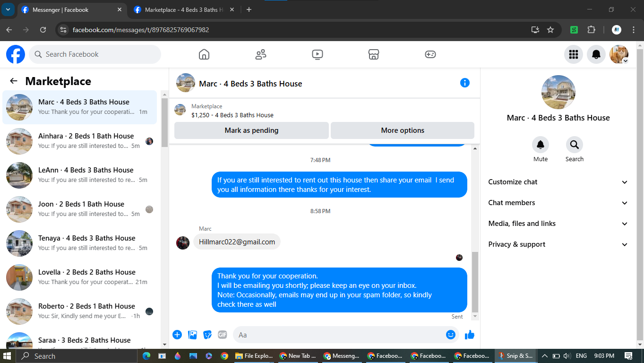Open the emoji picker in the message box
This screenshot has height=363, width=644.
451,335
